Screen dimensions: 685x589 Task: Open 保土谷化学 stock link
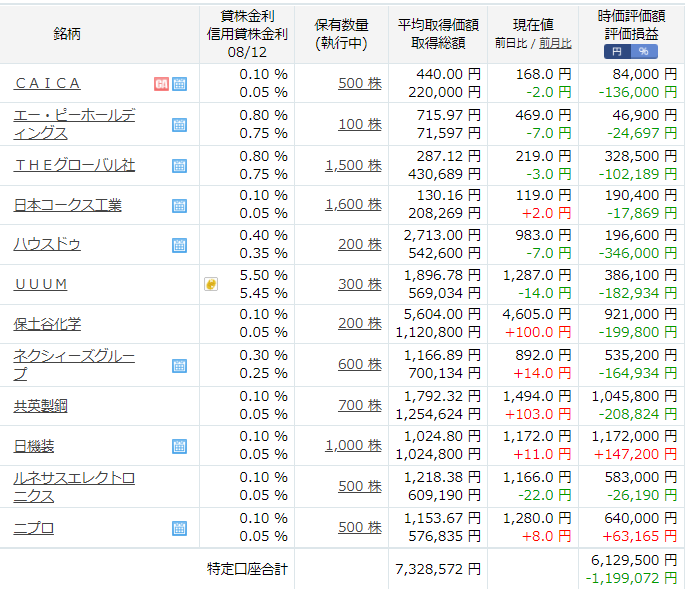[x=47, y=324]
